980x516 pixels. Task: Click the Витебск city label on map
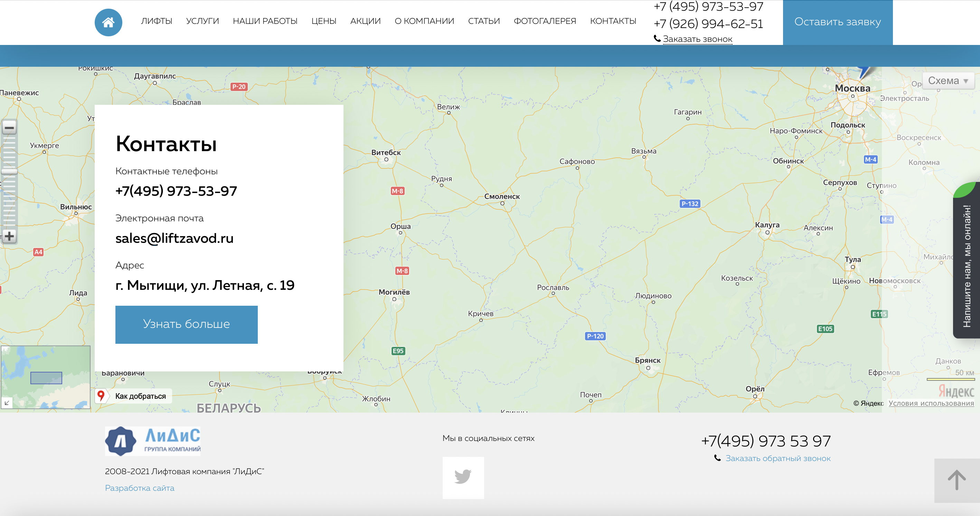pyautogui.click(x=386, y=153)
